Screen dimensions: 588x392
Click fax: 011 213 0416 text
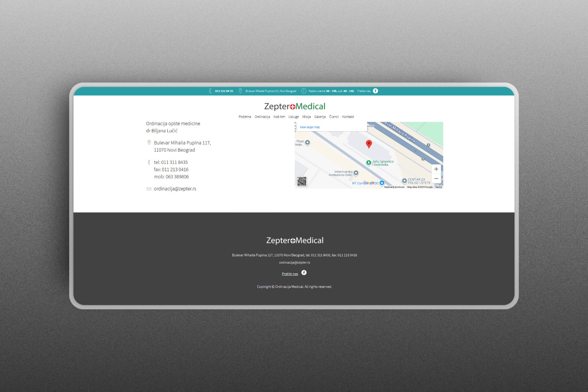[171, 169]
